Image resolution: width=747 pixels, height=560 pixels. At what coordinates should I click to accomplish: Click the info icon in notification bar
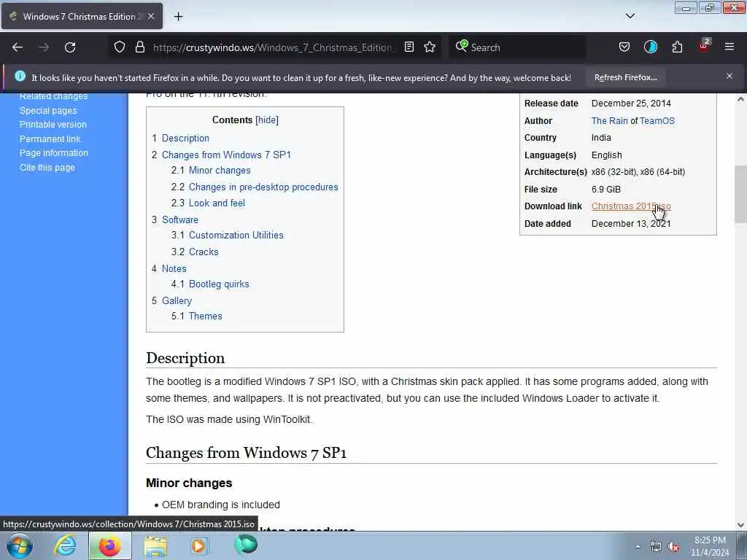20,76
